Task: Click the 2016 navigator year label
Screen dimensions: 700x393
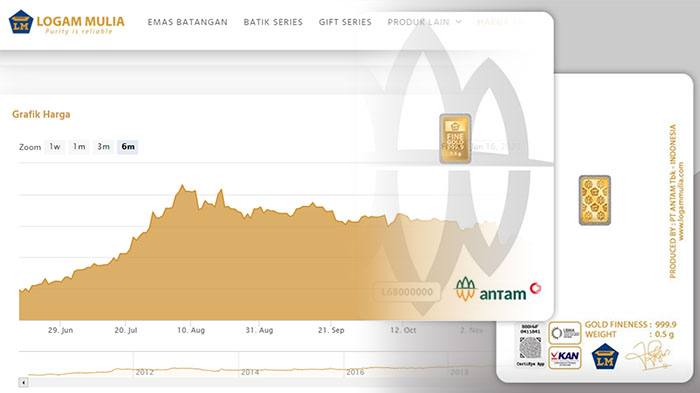Action: pos(355,372)
